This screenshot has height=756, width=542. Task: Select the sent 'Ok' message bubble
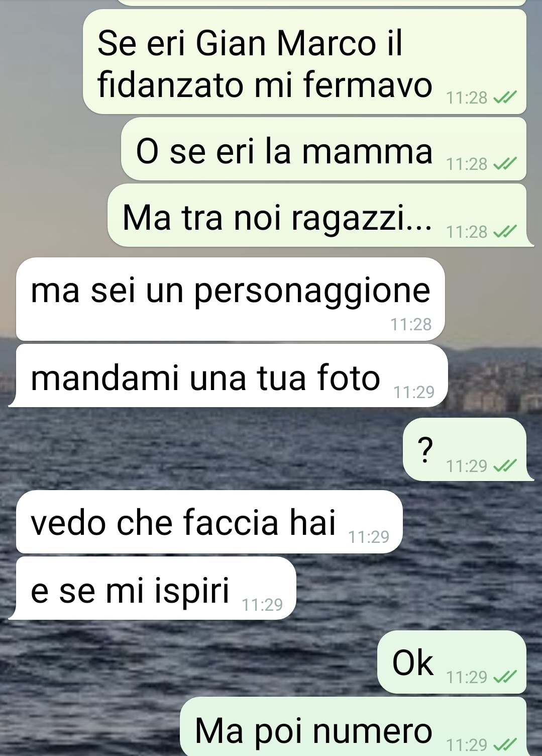click(x=452, y=662)
